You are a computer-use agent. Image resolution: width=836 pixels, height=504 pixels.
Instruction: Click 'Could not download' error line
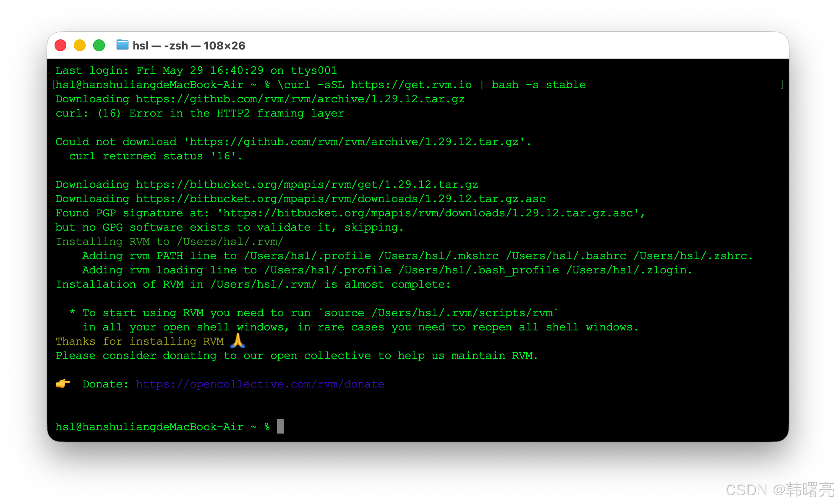293,142
